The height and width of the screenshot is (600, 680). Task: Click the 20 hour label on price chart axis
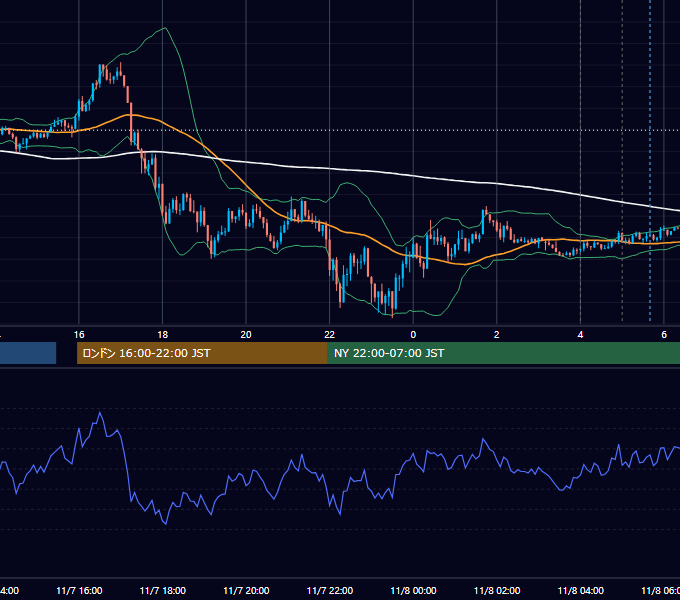tap(246, 335)
